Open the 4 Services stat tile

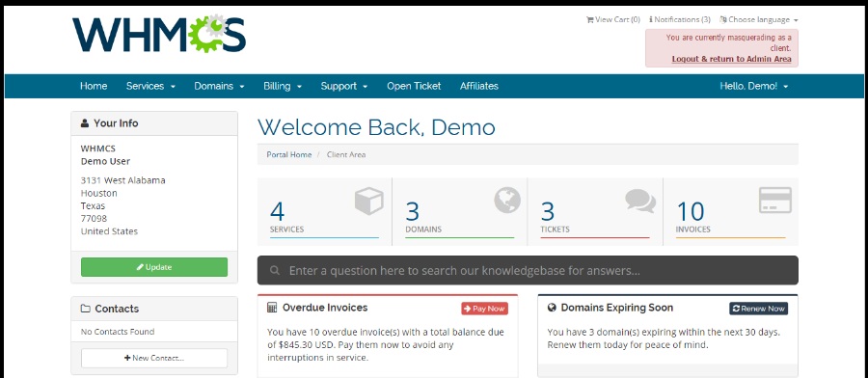pos(324,212)
